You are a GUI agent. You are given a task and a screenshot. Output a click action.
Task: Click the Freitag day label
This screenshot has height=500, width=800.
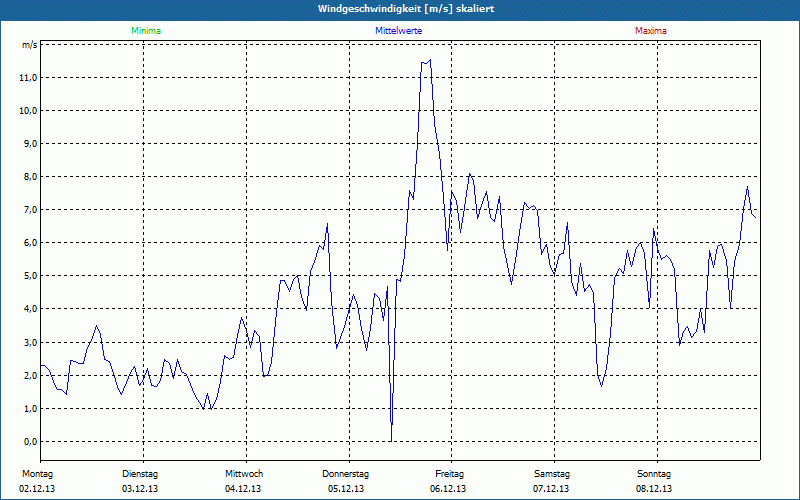click(x=449, y=474)
